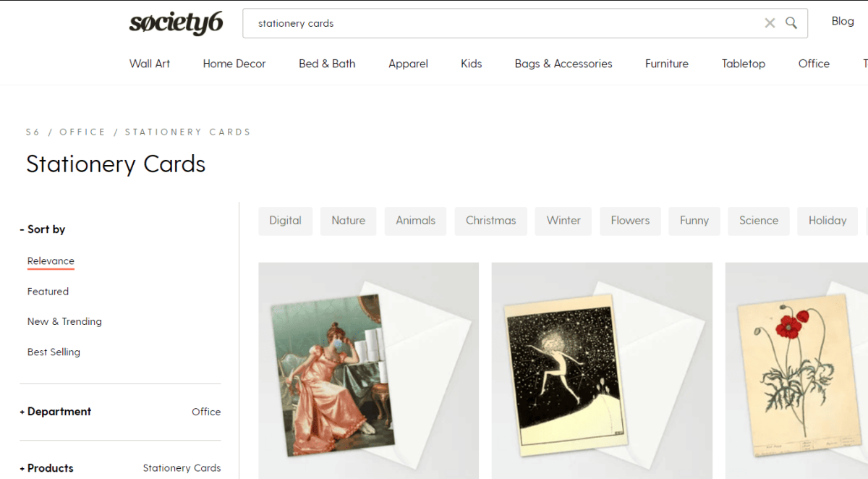Image resolution: width=868 pixels, height=479 pixels.
Task: Sort results by New & Trending
Action: (x=64, y=321)
